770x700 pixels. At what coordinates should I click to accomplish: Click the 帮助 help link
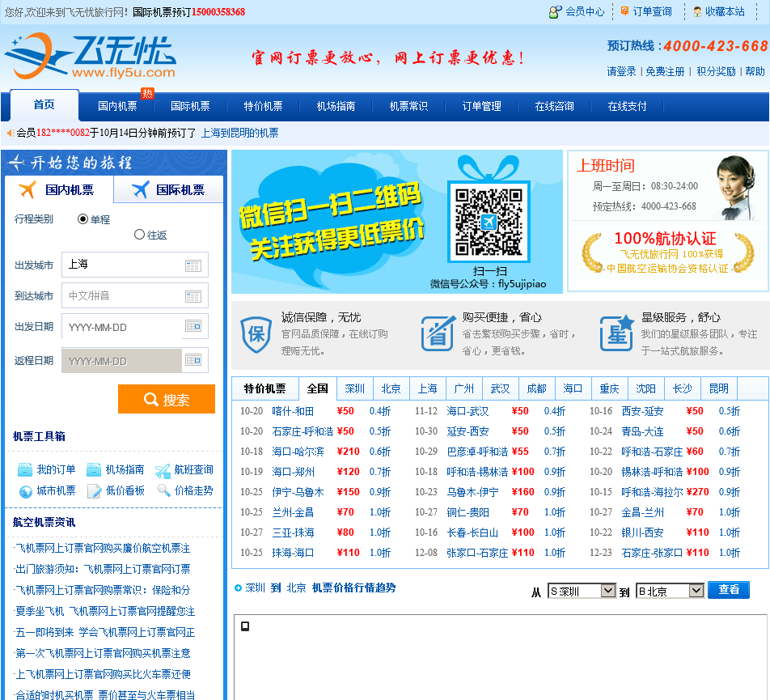click(x=755, y=72)
